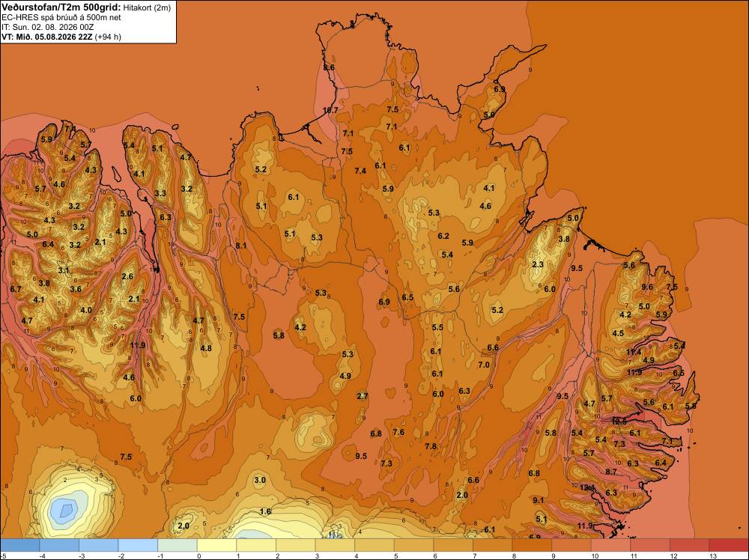Click the temperature value 3.1
The height and width of the screenshot is (560, 749).
(x=64, y=270)
